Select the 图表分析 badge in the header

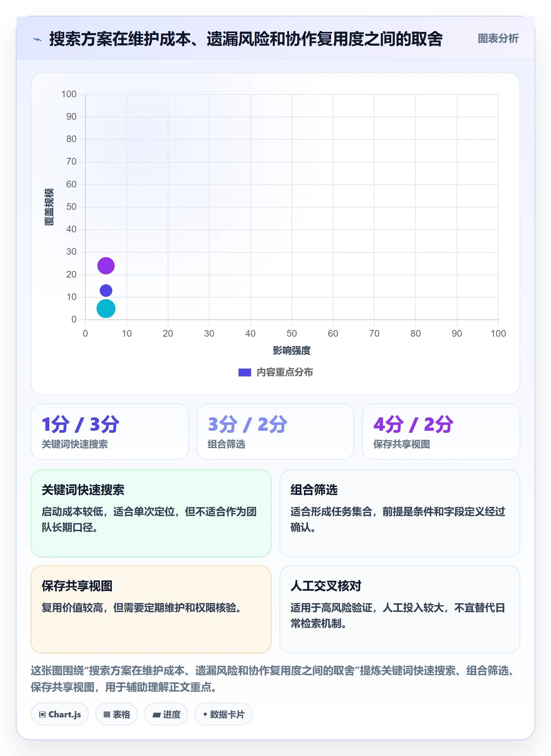point(498,39)
